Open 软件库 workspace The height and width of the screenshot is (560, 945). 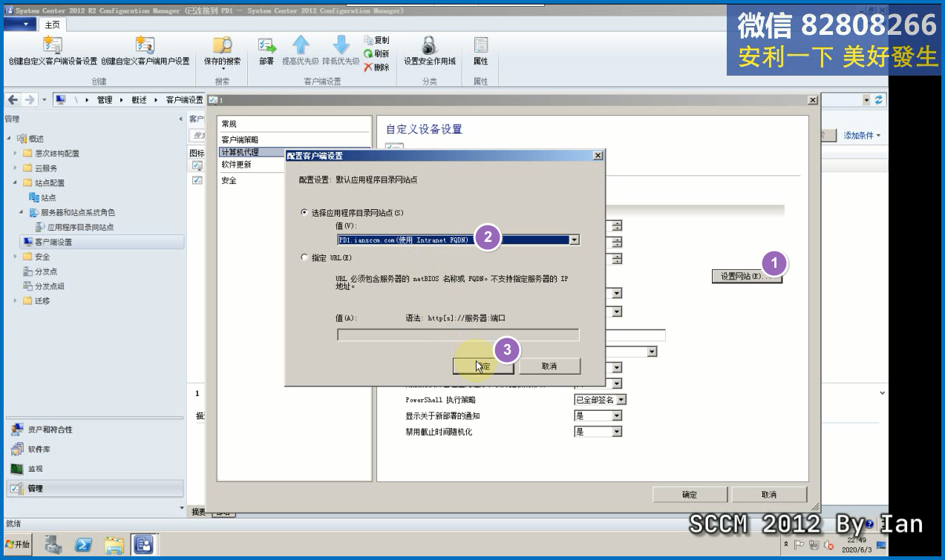point(94,449)
